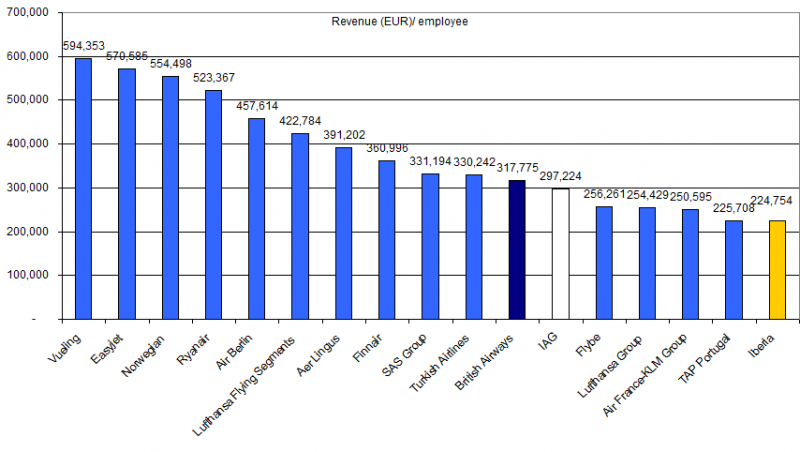Select the Lufthansa Group bar
The height and width of the screenshot is (452, 800).
pyautogui.click(x=647, y=264)
